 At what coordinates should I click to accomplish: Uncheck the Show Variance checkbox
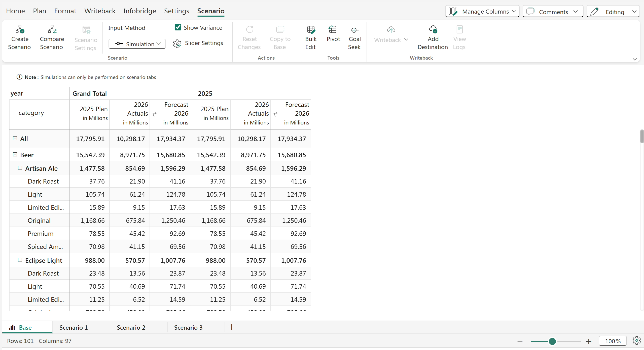coord(178,27)
